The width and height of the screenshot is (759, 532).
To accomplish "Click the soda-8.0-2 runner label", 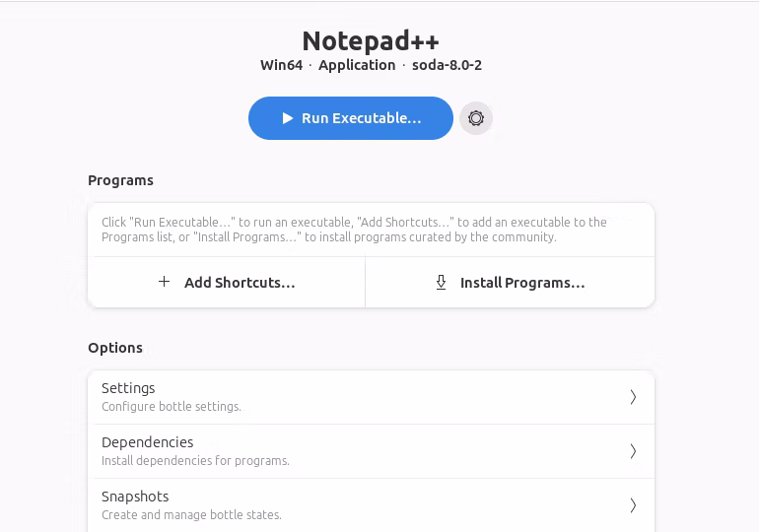I will pyautogui.click(x=447, y=65).
